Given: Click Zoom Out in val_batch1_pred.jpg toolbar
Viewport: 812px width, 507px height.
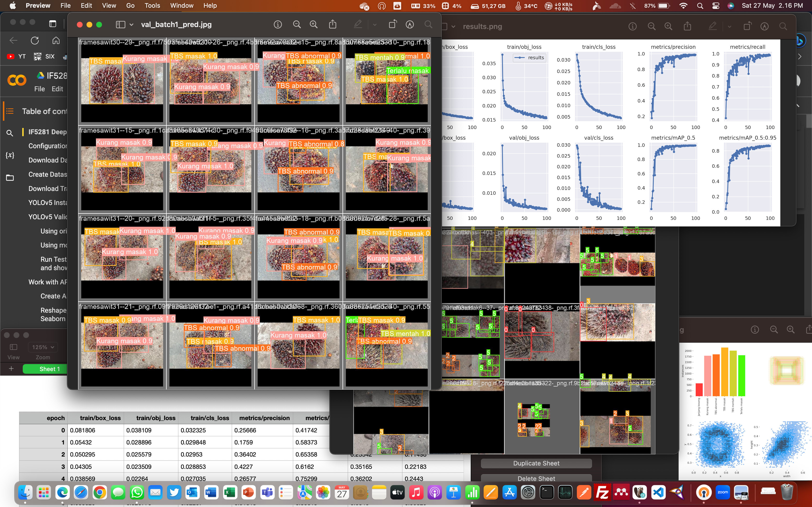Looking at the screenshot, I should pyautogui.click(x=297, y=24).
